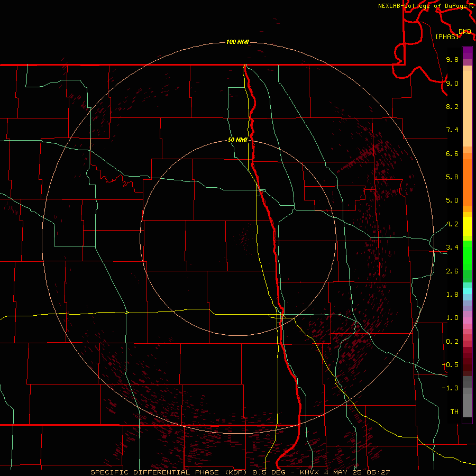This screenshot has height=476, width=476.
Task: Click the 4.2 value on color scale
Action: 452,224
